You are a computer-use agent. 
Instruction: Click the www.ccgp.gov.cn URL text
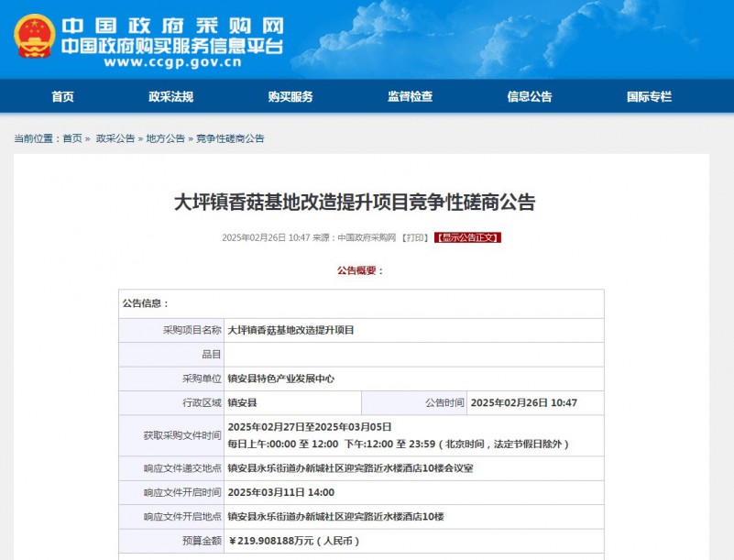[173, 61]
